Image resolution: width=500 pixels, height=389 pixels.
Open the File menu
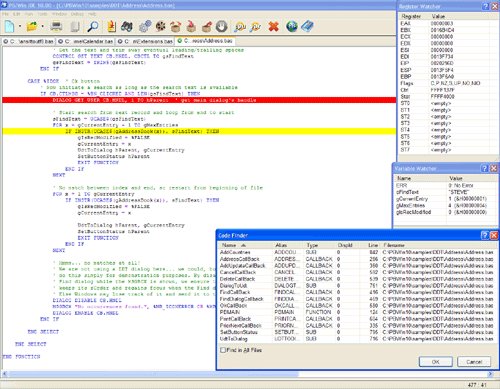coord(5,14)
